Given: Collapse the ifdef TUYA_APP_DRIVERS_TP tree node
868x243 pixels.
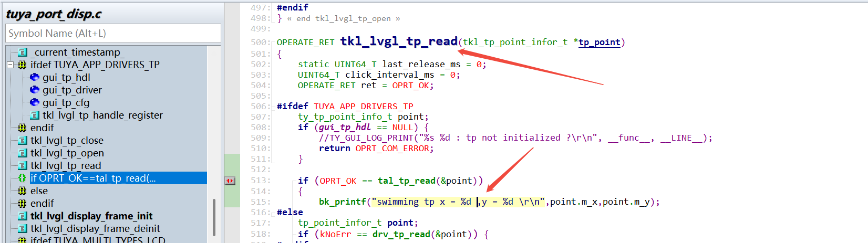Looking at the screenshot, I should pos(9,65).
